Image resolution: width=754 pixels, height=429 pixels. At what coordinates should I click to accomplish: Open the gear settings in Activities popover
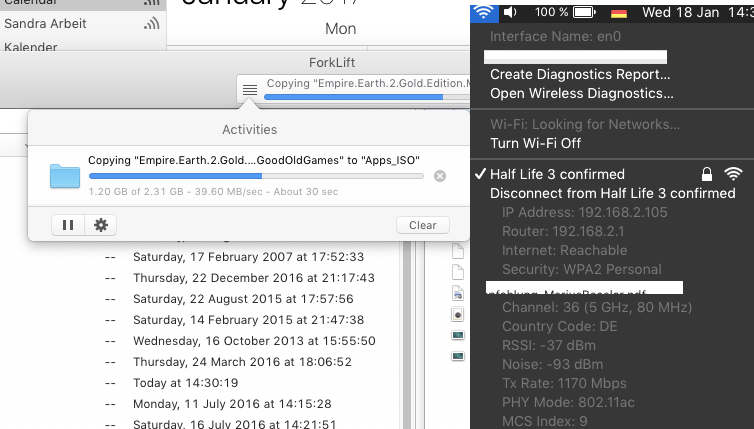[x=101, y=225]
